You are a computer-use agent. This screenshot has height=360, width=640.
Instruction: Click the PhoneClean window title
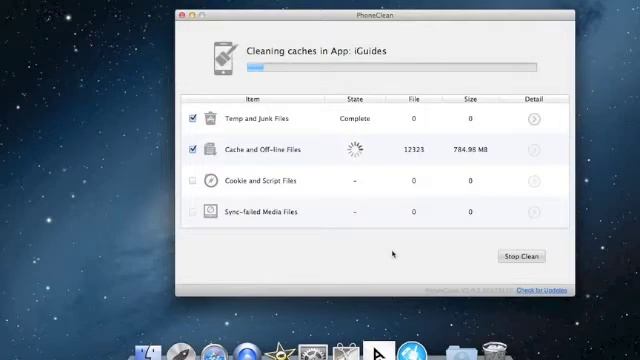point(375,15)
